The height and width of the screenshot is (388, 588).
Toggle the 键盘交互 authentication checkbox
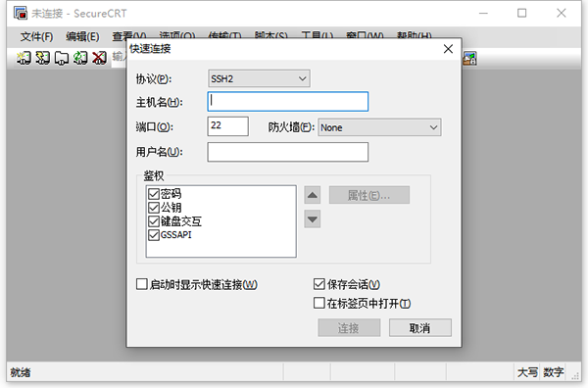click(154, 221)
